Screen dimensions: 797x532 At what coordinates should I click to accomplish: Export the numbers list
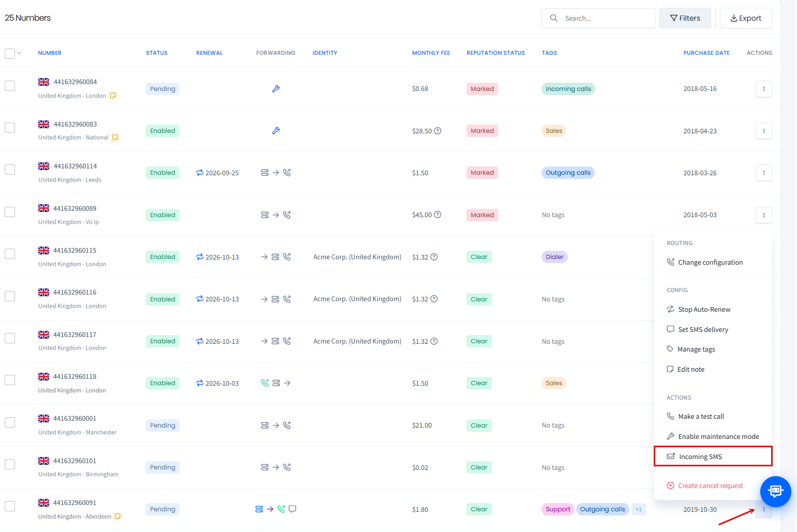[x=746, y=18]
